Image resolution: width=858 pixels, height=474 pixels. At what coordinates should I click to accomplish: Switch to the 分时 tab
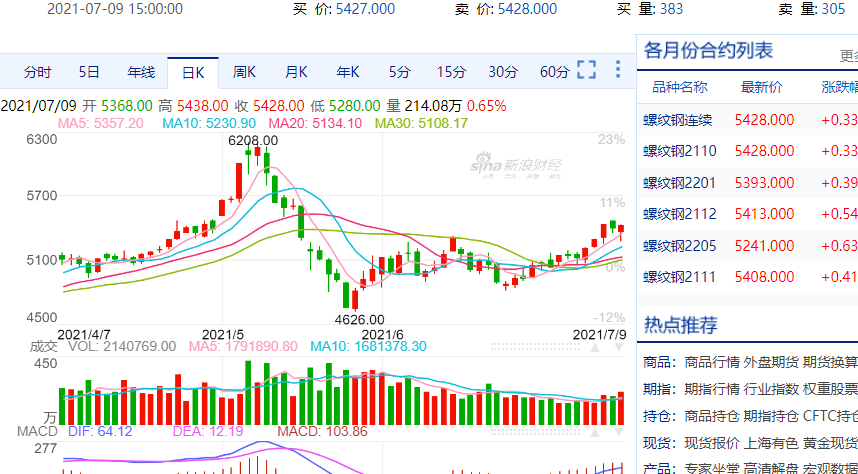click(37, 72)
